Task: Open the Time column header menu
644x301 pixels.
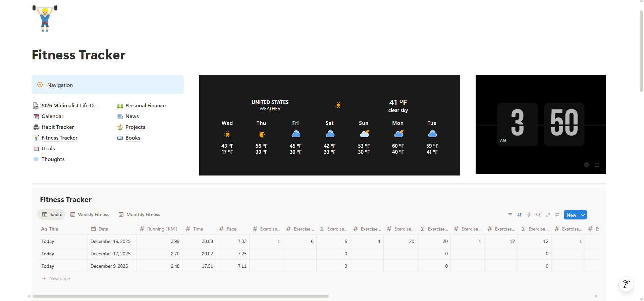Action: click(199, 229)
